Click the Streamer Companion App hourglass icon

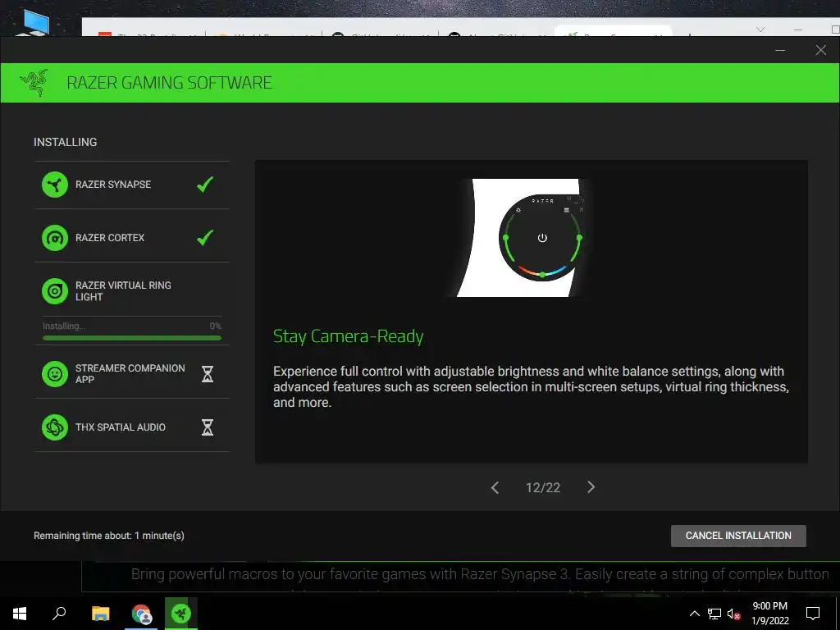(208, 373)
